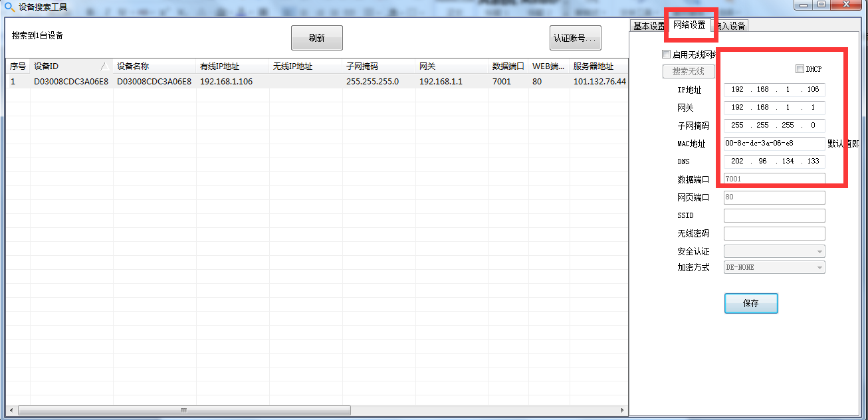Screen dimensions: 868x420
Task: Select the 网络设置 tab
Action: coord(689,25)
